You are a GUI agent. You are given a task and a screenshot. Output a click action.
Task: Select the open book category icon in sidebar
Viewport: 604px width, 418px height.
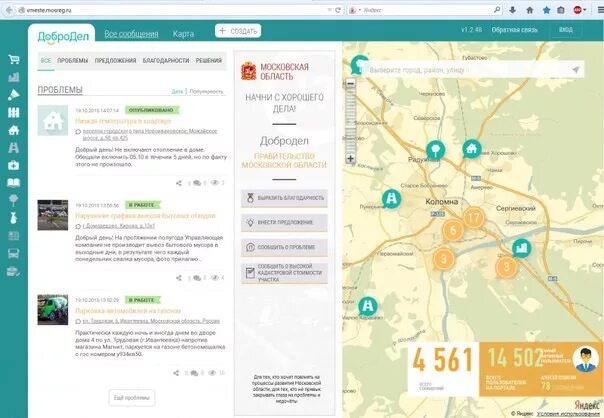tap(14, 183)
